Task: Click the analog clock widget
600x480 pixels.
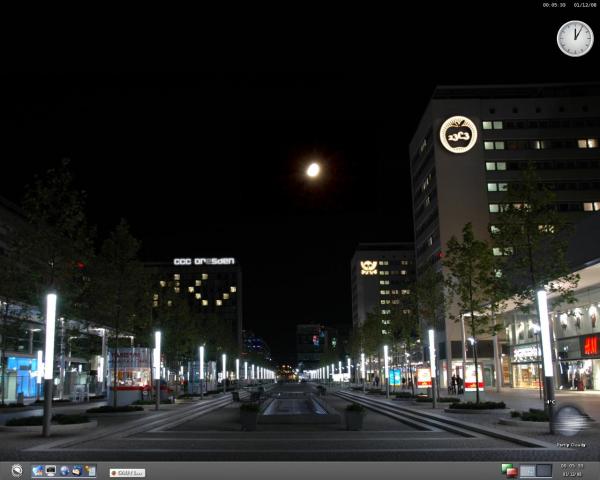Action: click(574, 38)
